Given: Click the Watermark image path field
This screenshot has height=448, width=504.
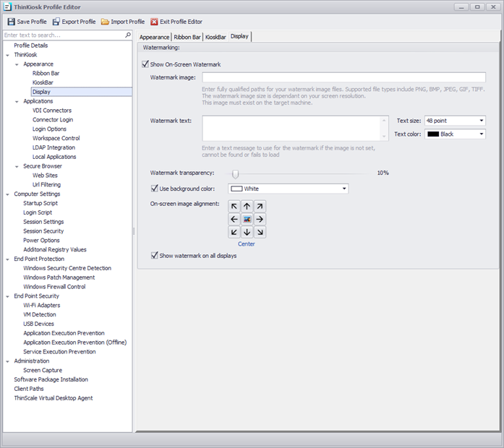Looking at the screenshot, I should coord(343,77).
